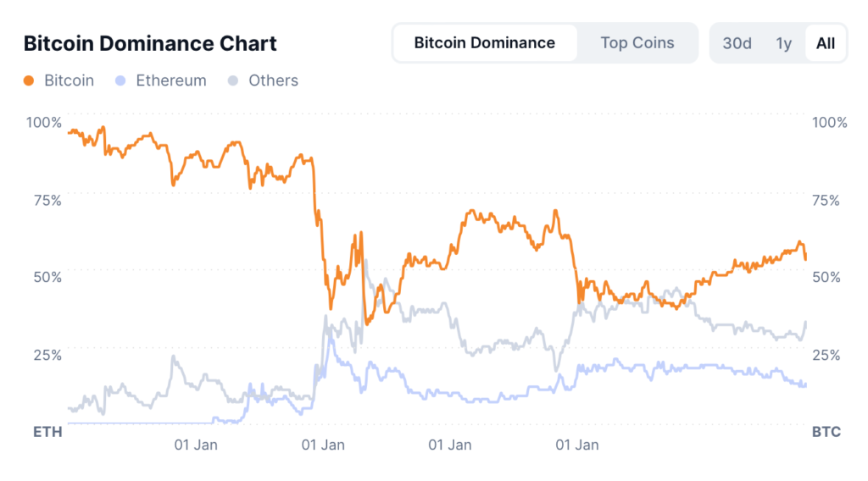This screenshot has width=868, height=481.
Task: Click the gray Others legend dot
Action: [x=234, y=81]
